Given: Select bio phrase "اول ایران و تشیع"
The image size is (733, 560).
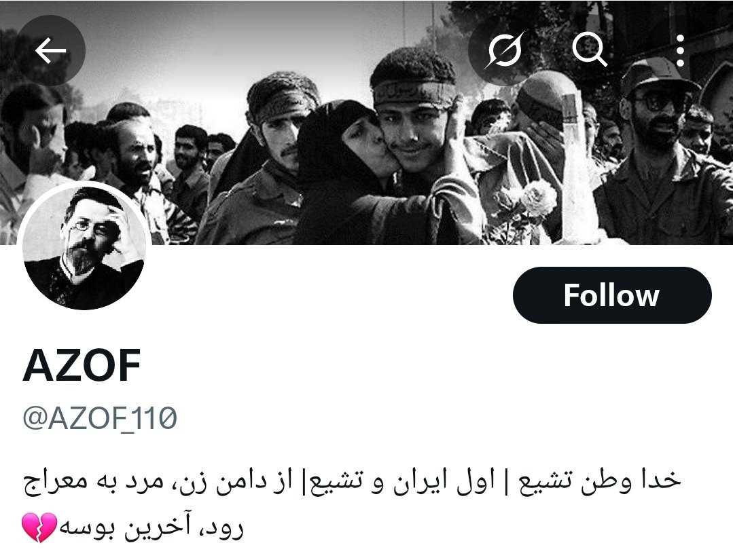Looking at the screenshot, I should point(406,481).
